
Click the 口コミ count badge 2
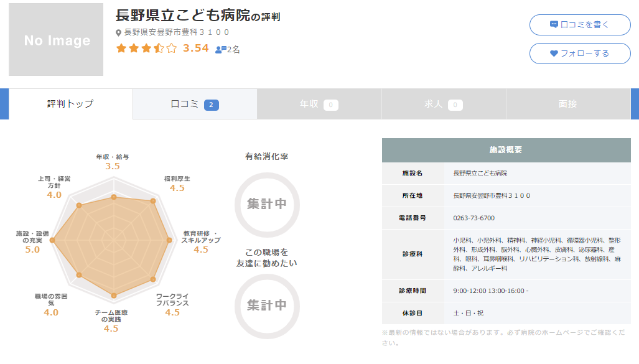point(211,105)
